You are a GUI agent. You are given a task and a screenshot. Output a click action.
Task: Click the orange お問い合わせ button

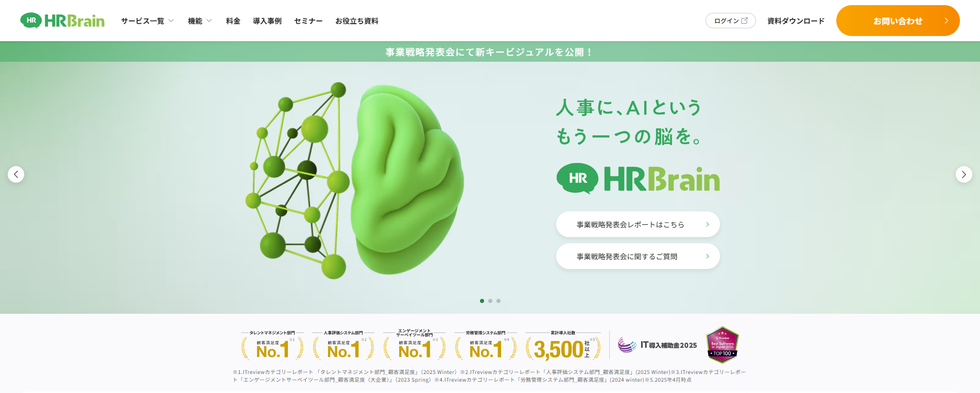click(x=898, y=21)
